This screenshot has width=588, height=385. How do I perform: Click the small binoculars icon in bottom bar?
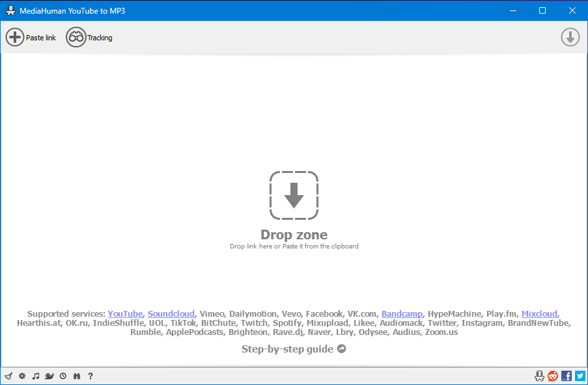77,376
